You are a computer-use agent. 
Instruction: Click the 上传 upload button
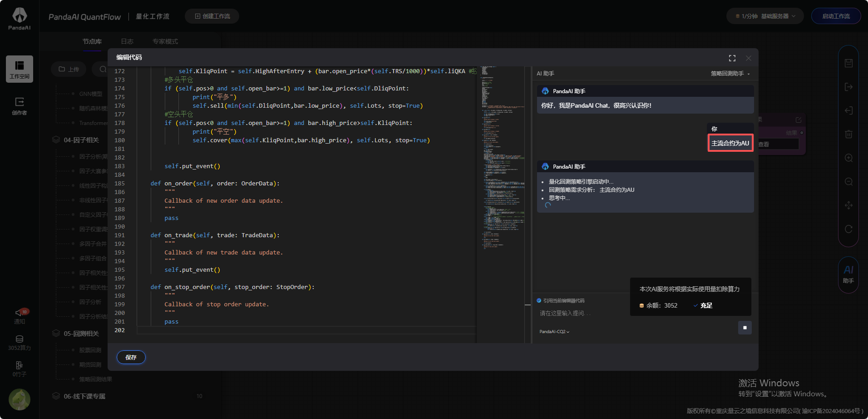[x=69, y=69]
